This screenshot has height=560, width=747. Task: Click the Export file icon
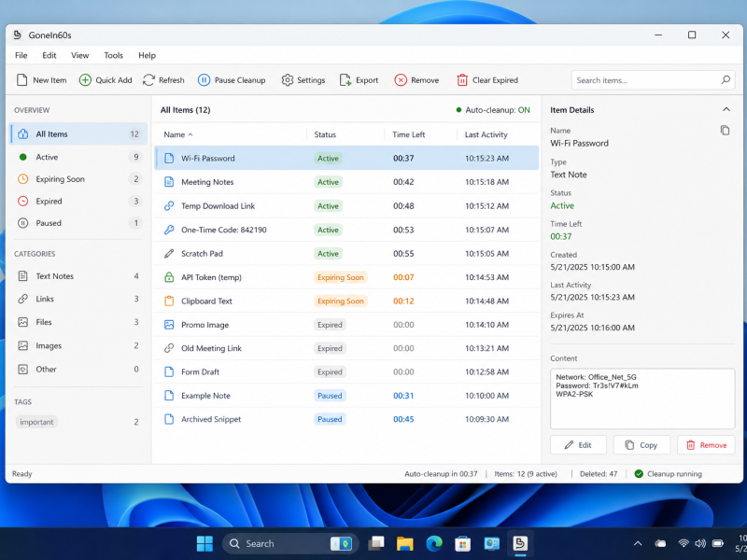click(345, 80)
